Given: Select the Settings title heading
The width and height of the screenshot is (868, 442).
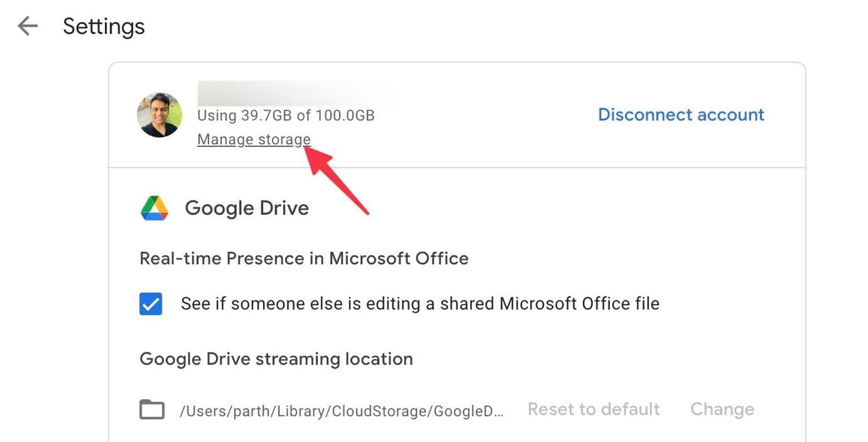Looking at the screenshot, I should [x=103, y=25].
